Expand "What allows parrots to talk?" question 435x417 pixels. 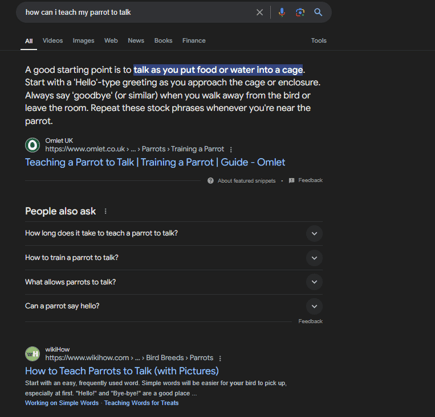point(174,282)
